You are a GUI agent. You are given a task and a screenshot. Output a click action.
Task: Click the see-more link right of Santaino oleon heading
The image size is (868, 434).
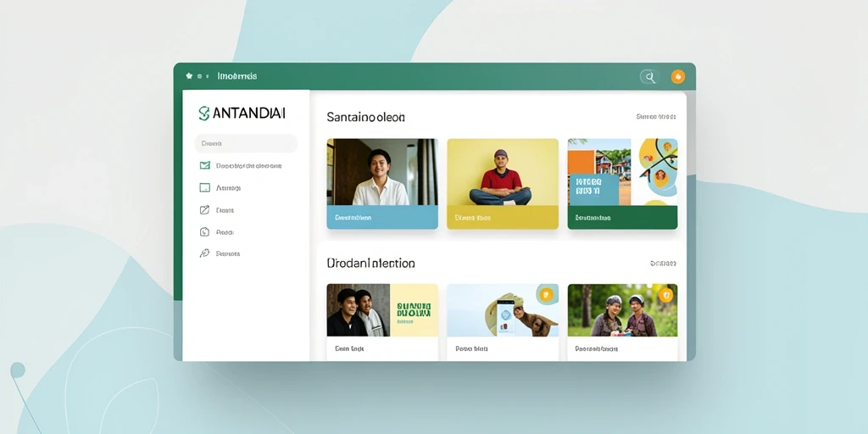pyautogui.click(x=656, y=117)
